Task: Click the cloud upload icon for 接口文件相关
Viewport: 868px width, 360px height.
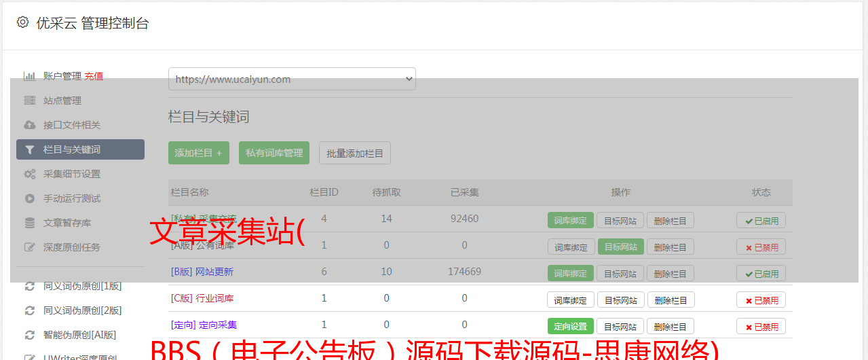Action: click(x=29, y=125)
